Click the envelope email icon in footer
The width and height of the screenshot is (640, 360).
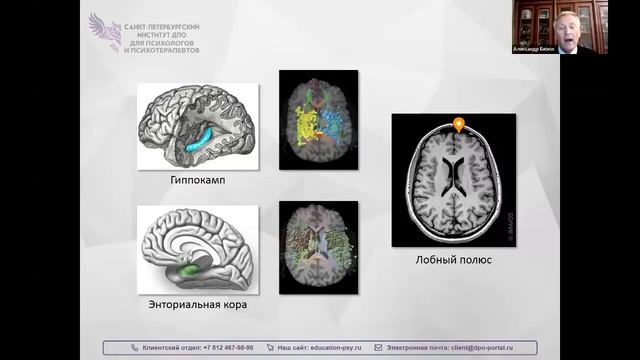(x=378, y=348)
